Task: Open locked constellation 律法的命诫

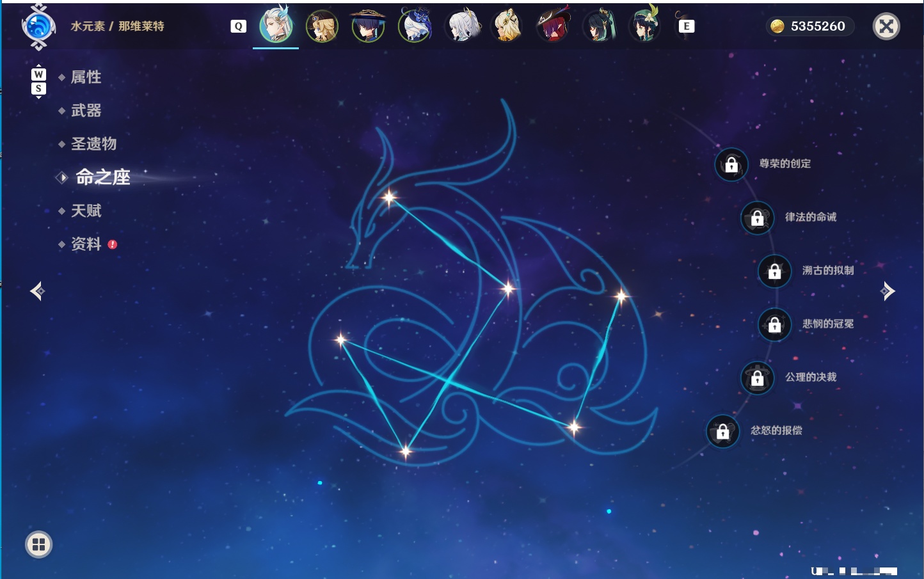Action: pyautogui.click(x=758, y=218)
